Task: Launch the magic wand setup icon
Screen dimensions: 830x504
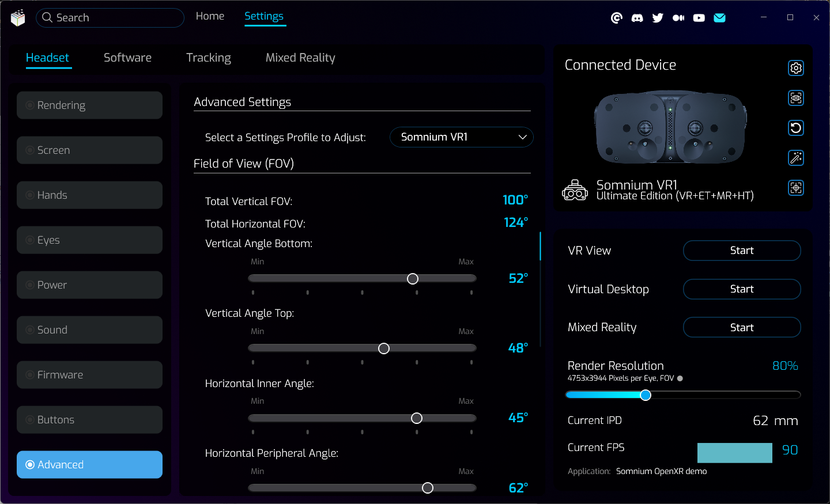Action: click(795, 158)
